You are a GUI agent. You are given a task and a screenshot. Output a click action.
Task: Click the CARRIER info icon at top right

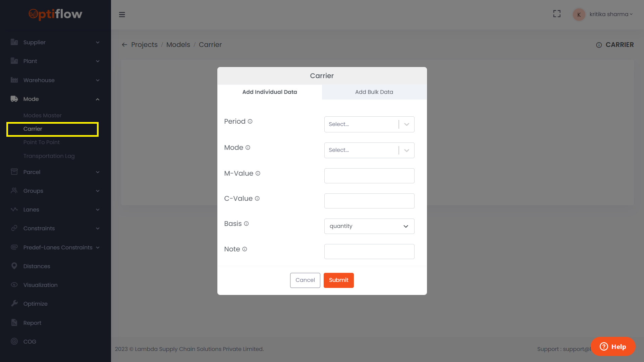pyautogui.click(x=599, y=45)
